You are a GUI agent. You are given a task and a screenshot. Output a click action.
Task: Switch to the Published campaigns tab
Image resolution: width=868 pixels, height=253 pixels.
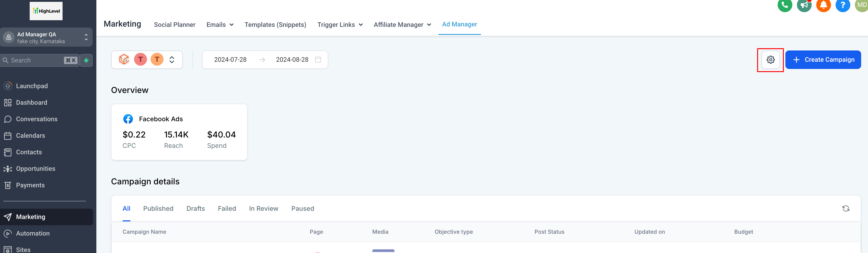click(x=158, y=209)
